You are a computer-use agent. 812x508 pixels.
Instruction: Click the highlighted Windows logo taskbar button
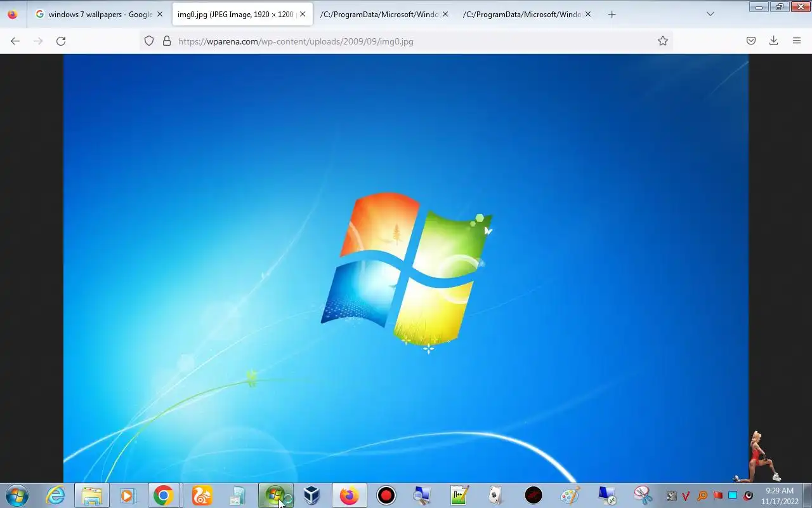[x=276, y=495]
